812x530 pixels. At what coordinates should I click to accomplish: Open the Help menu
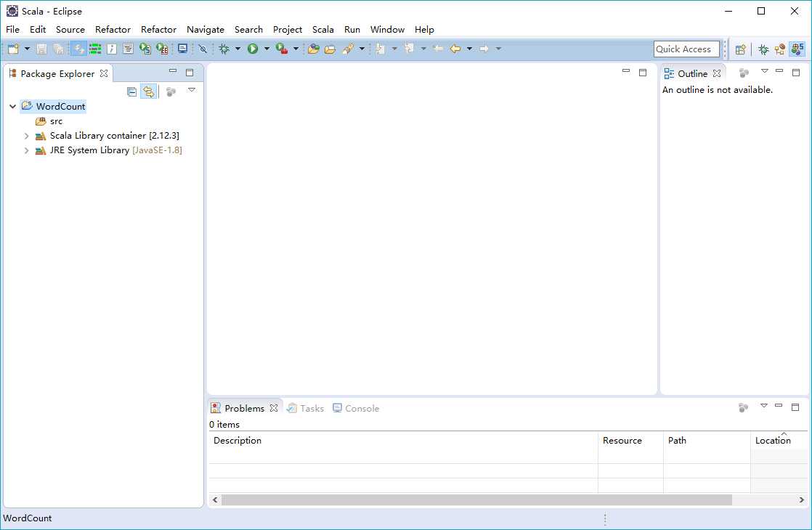pyautogui.click(x=424, y=30)
